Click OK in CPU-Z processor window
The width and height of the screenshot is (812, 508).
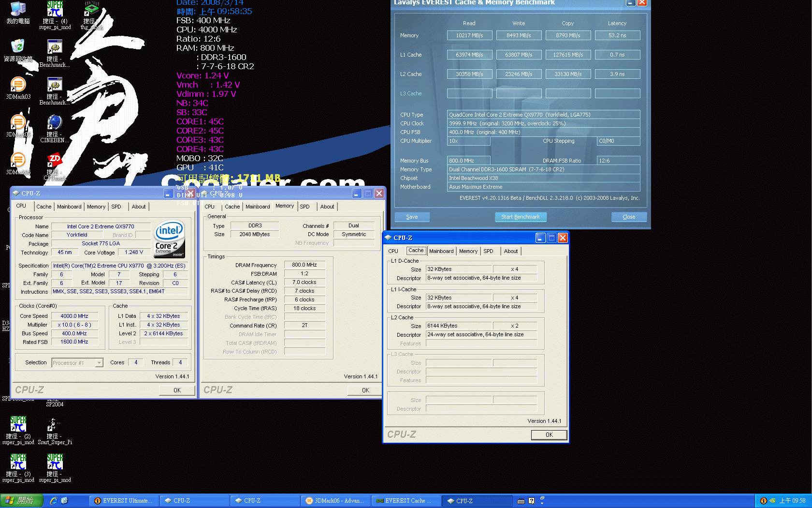pos(177,390)
